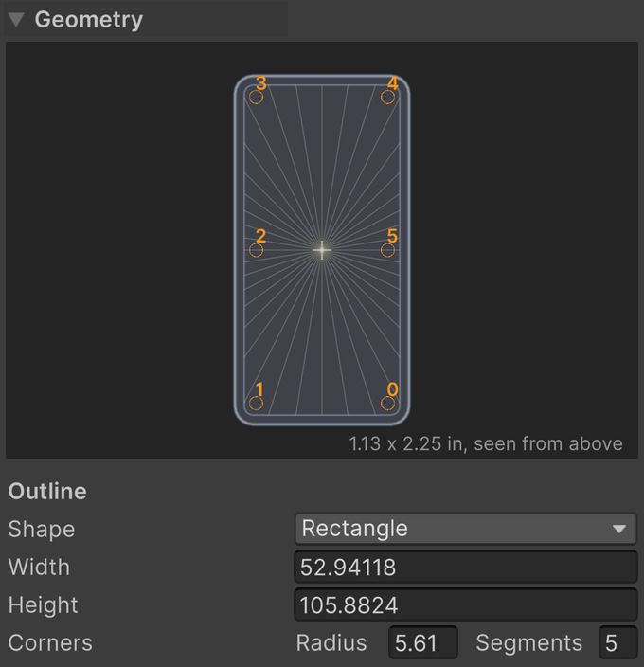
Task: Select corner point marker 4
Action: pyautogui.click(x=387, y=97)
